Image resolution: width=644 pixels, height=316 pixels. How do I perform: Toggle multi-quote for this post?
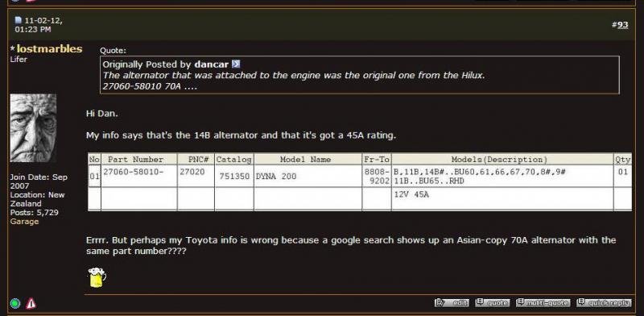point(543,303)
